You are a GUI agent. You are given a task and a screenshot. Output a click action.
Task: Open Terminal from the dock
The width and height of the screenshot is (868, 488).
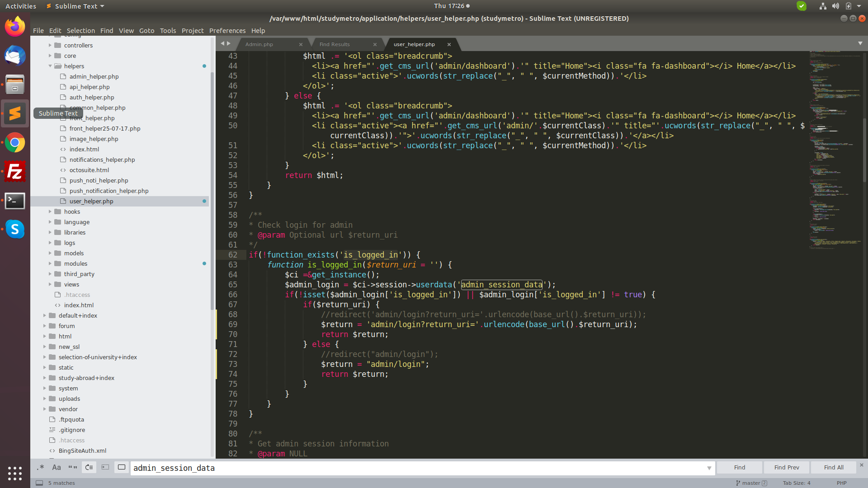[x=15, y=201]
